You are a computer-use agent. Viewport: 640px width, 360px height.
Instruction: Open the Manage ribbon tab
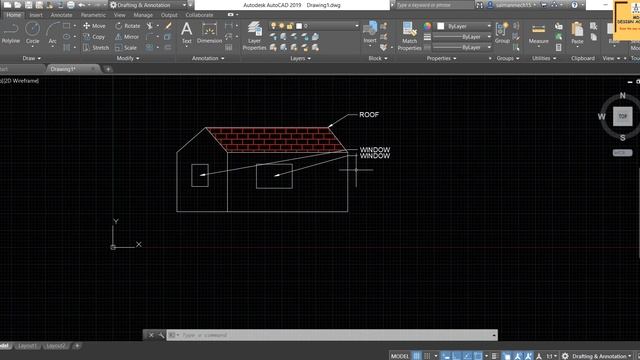point(143,15)
